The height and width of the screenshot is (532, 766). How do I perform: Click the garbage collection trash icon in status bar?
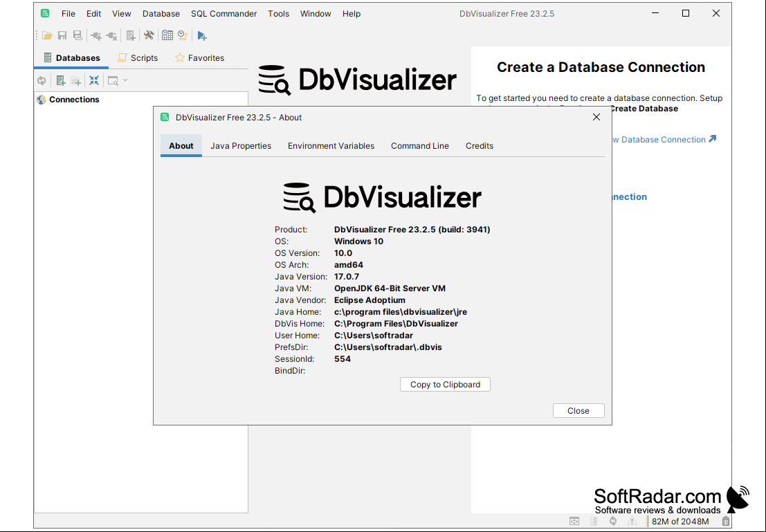tap(725, 521)
